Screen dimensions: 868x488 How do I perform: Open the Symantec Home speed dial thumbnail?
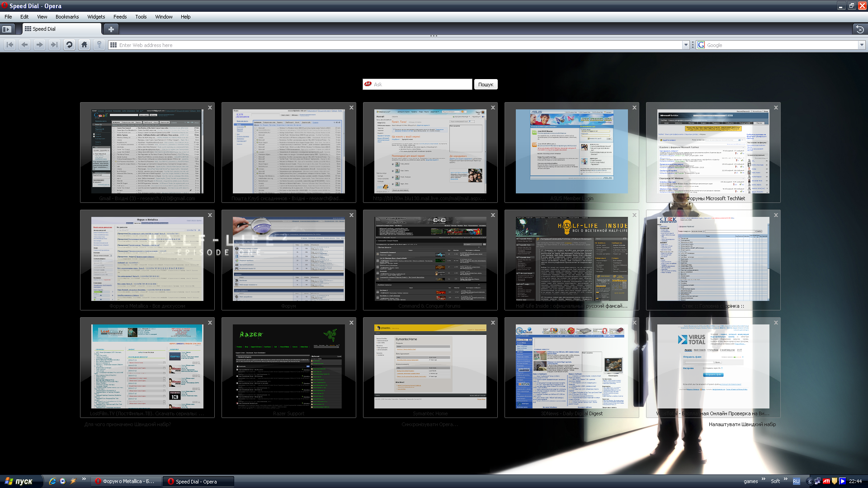pos(430,366)
